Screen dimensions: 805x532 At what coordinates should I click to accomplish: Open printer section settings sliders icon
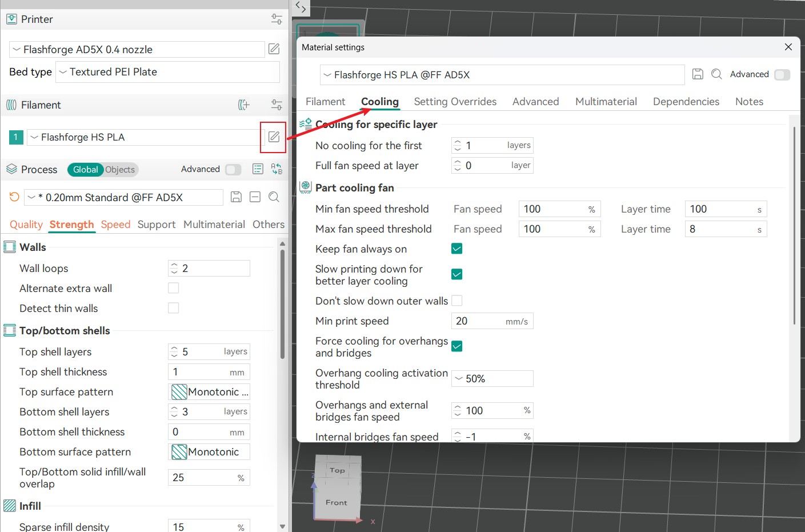[277, 19]
